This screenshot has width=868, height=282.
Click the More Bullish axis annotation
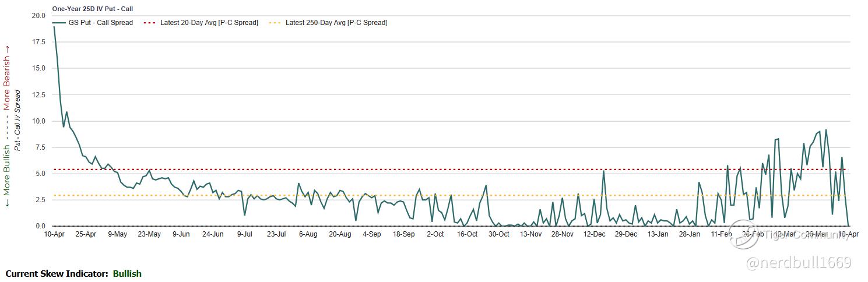tap(7, 177)
